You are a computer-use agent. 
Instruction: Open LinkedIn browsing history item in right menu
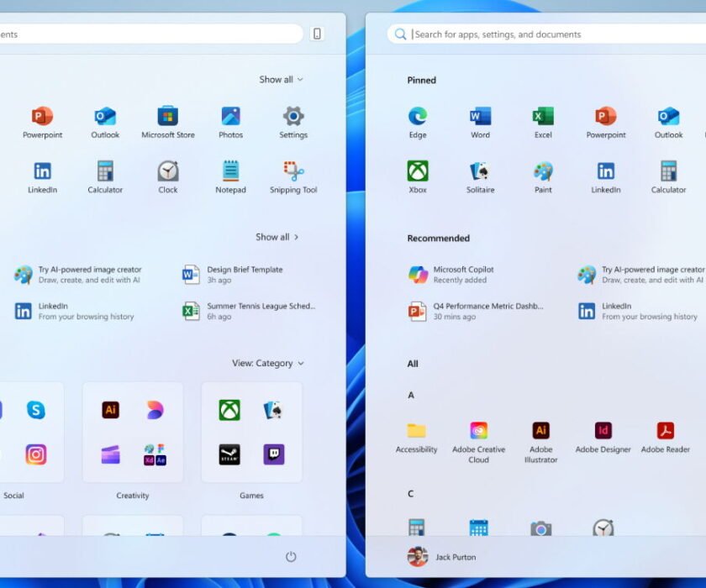[638, 311]
